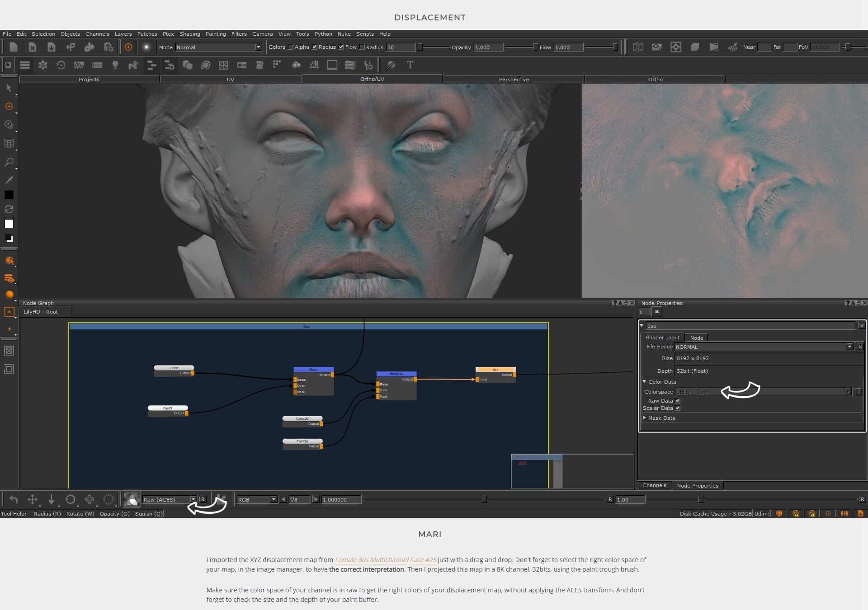
Task: Click the black foreground color swatch
Action: pyautogui.click(x=9, y=195)
